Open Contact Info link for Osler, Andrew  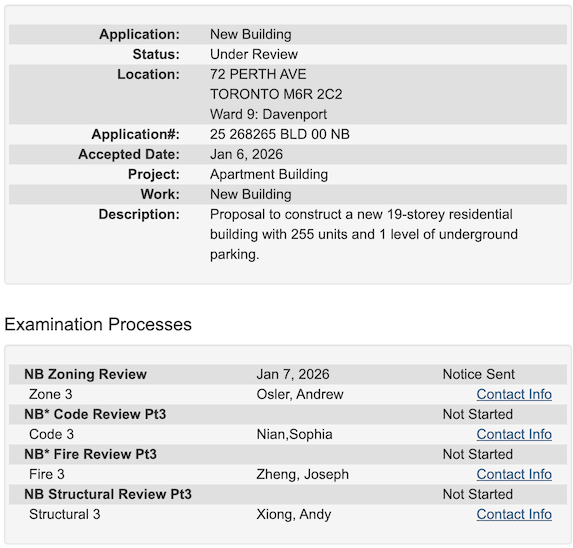[x=514, y=394]
